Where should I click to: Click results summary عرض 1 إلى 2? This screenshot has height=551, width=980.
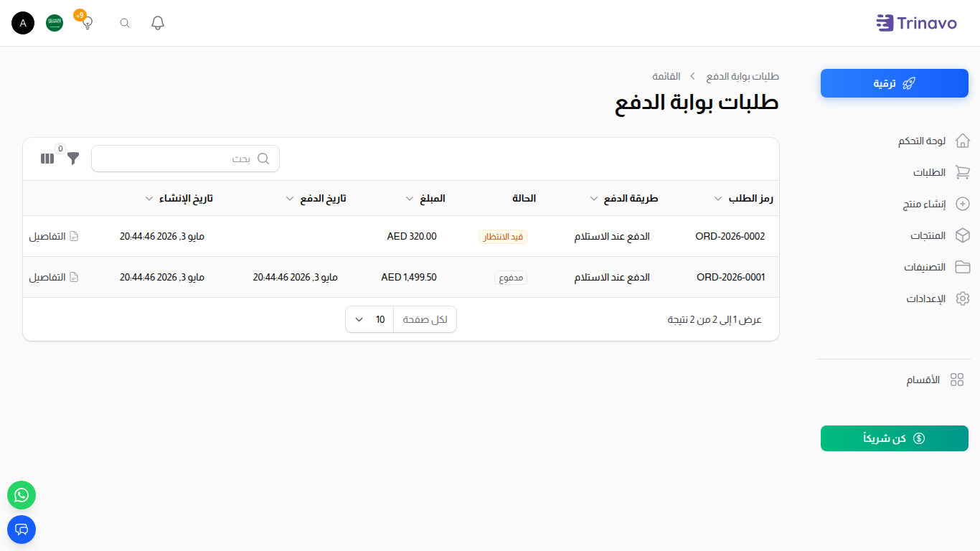[715, 319]
